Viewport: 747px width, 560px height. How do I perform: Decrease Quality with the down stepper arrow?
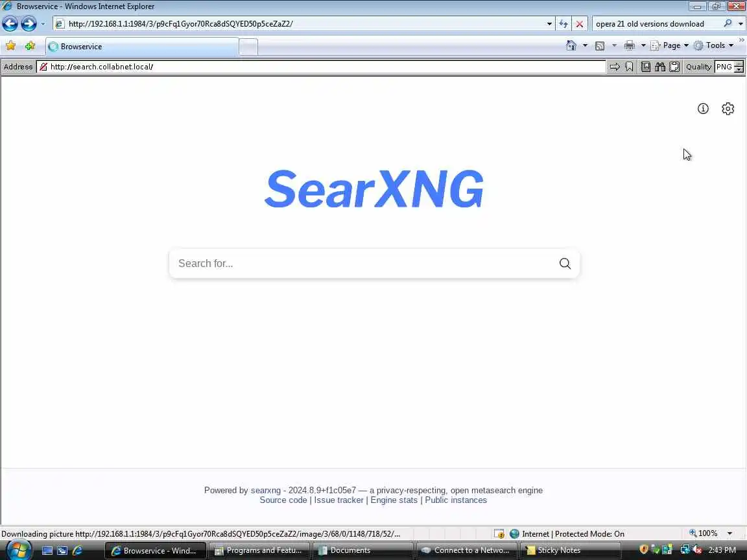(x=739, y=70)
